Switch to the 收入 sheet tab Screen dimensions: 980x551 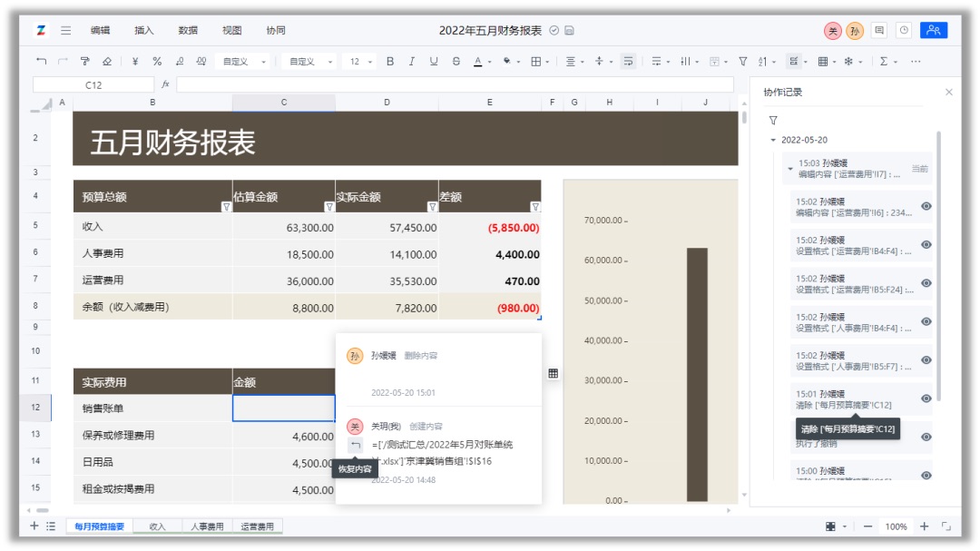pos(158,526)
